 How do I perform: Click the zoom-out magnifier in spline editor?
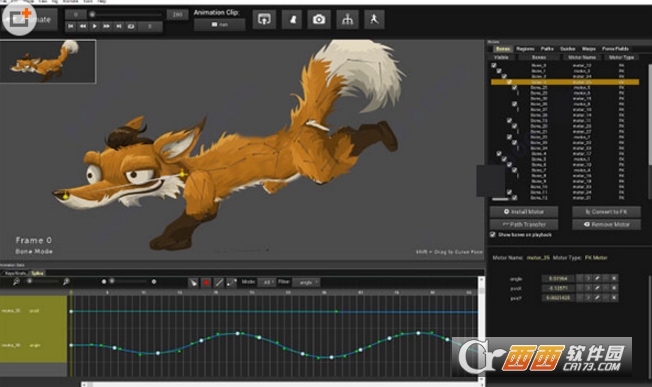point(16,282)
